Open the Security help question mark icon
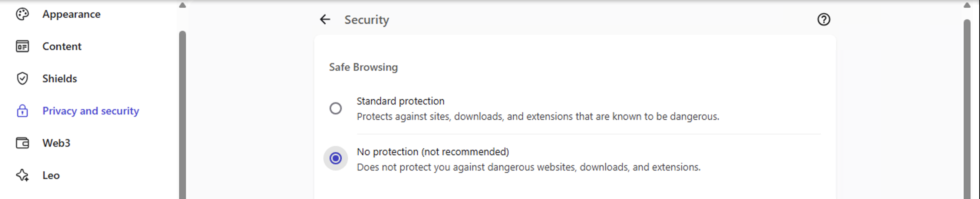Screen dimensions: 980x199 tap(823, 20)
